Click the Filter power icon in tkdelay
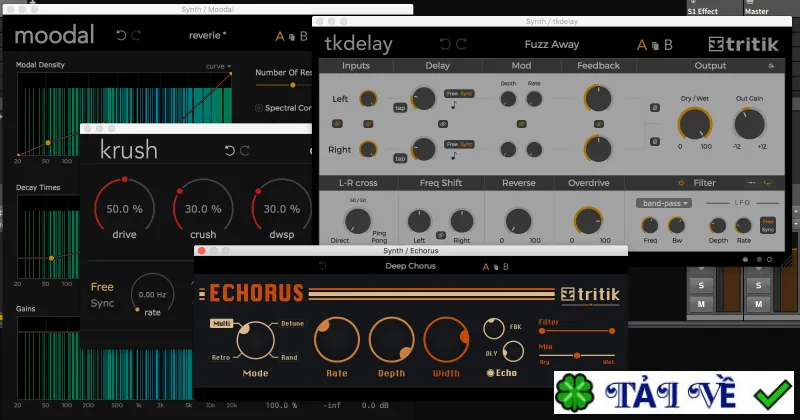 pyautogui.click(x=681, y=183)
